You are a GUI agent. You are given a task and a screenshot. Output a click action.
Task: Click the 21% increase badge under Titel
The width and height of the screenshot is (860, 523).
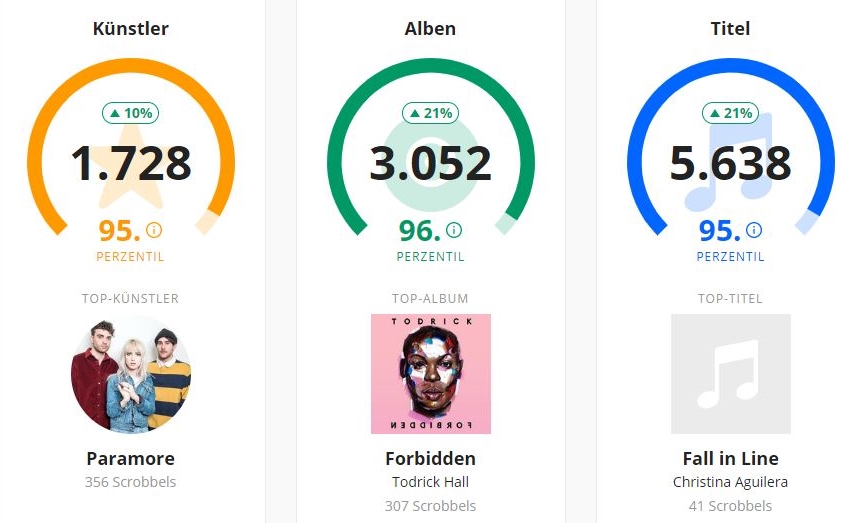point(731,113)
